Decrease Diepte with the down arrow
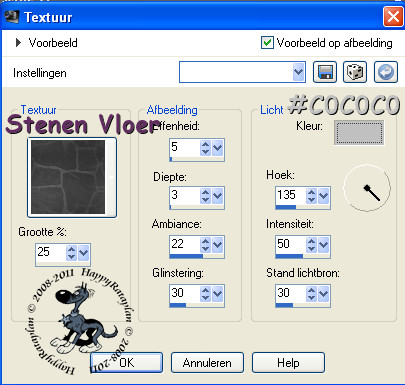This screenshot has height=385, width=405. point(205,200)
